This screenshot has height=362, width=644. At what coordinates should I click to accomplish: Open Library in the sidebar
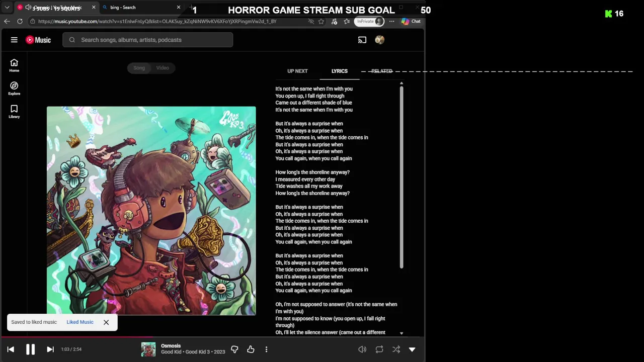pyautogui.click(x=14, y=112)
